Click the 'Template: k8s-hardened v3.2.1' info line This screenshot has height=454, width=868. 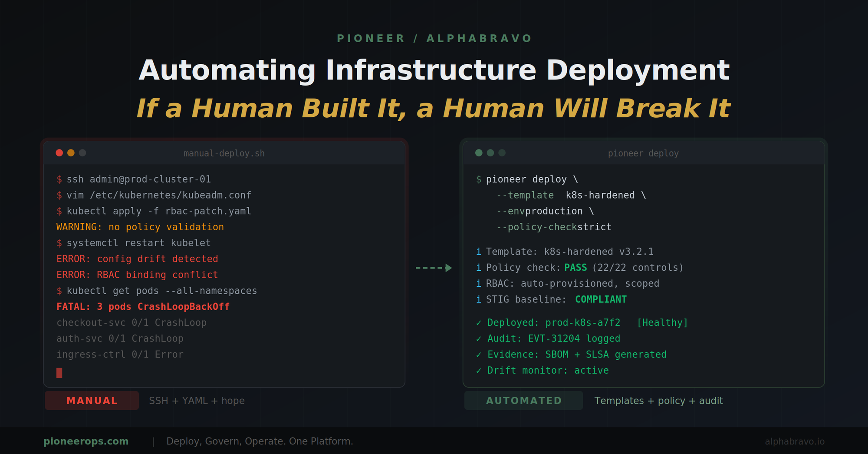[565, 252]
